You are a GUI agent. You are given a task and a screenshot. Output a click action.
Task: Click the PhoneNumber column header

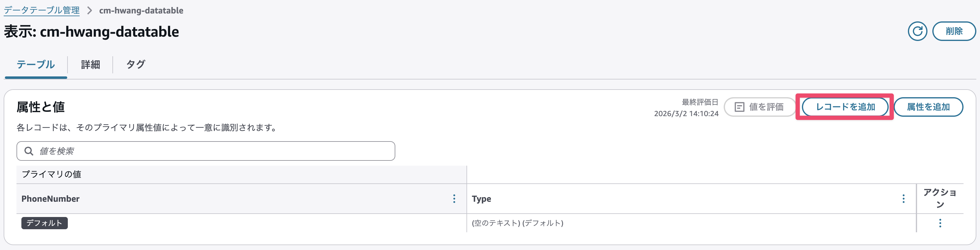click(x=51, y=199)
